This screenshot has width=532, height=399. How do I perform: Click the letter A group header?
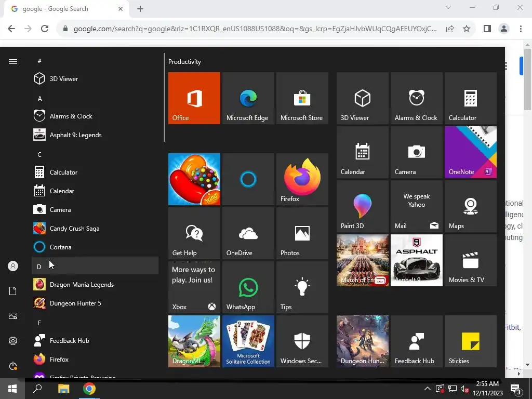95,98
